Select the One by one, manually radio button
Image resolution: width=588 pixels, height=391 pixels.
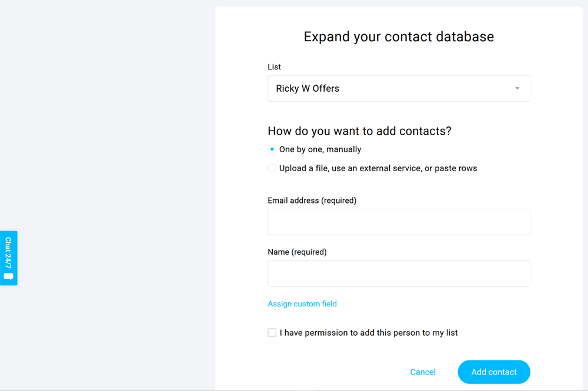[272, 149]
